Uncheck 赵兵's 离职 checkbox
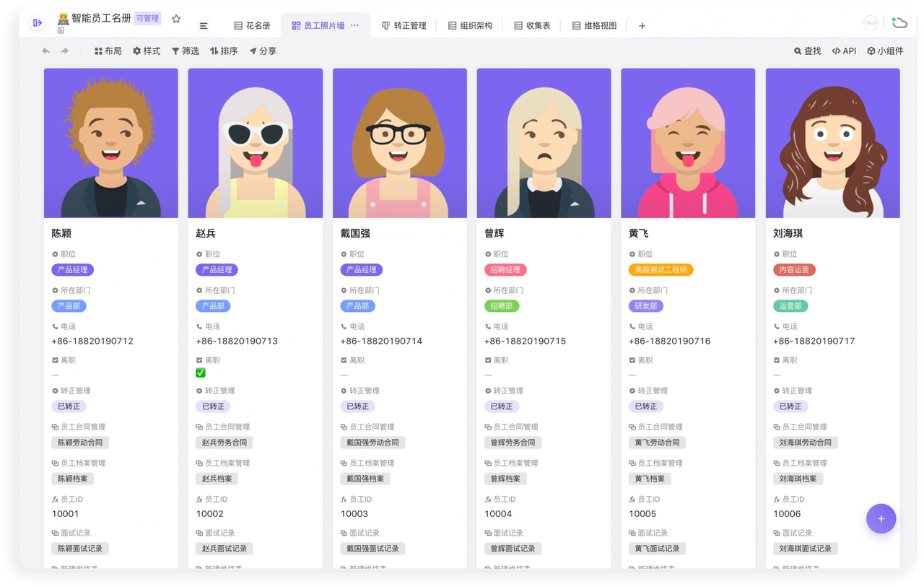This screenshot has width=924, height=587. 200,373
